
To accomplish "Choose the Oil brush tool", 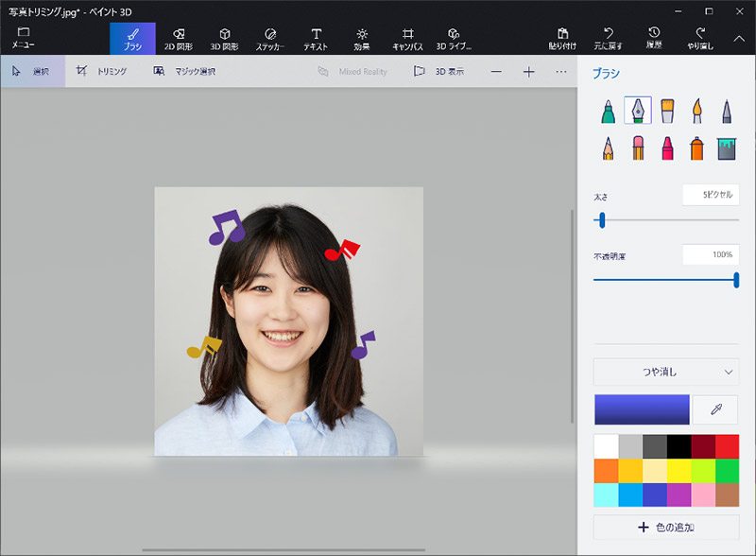I will [x=667, y=112].
